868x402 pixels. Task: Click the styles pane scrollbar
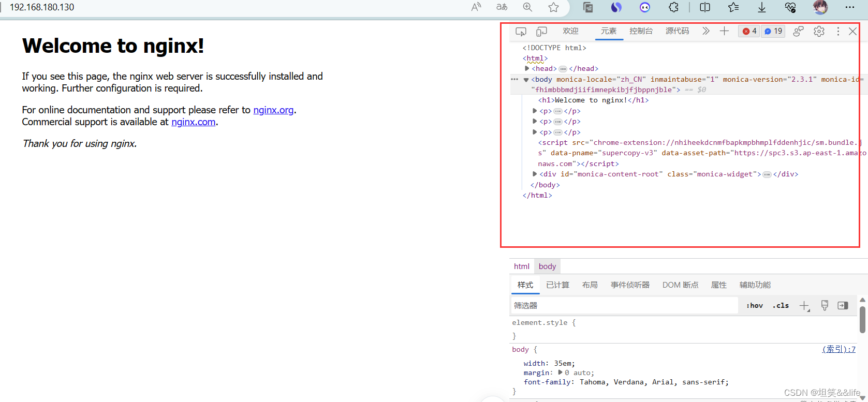tap(862, 319)
